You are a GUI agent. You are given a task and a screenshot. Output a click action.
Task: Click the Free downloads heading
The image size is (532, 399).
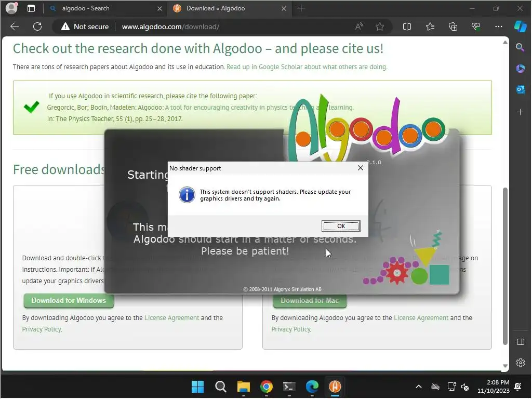pos(58,170)
